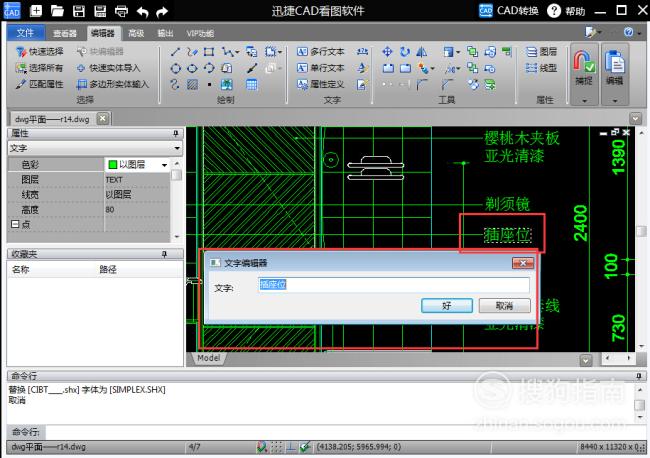Insert an image into the drawing
Image resolution: width=650 pixels, height=458 pixels.
pyautogui.click(x=226, y=85)
